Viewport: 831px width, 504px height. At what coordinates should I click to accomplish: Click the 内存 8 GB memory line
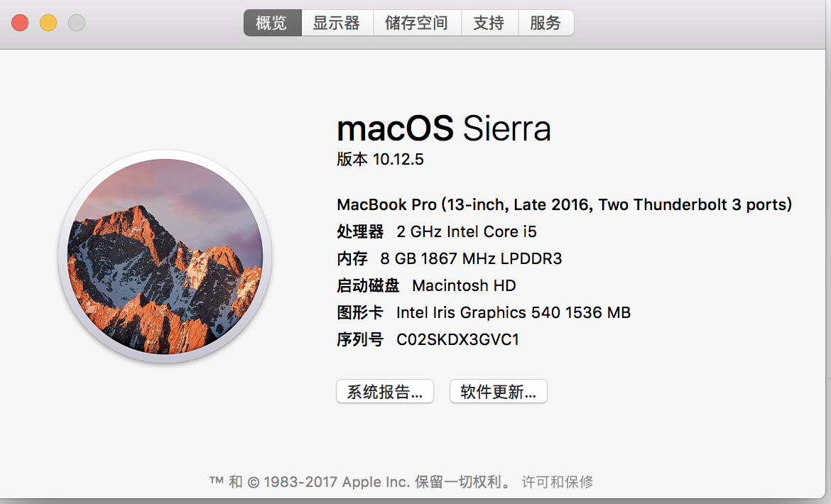(x=449, y=258)
